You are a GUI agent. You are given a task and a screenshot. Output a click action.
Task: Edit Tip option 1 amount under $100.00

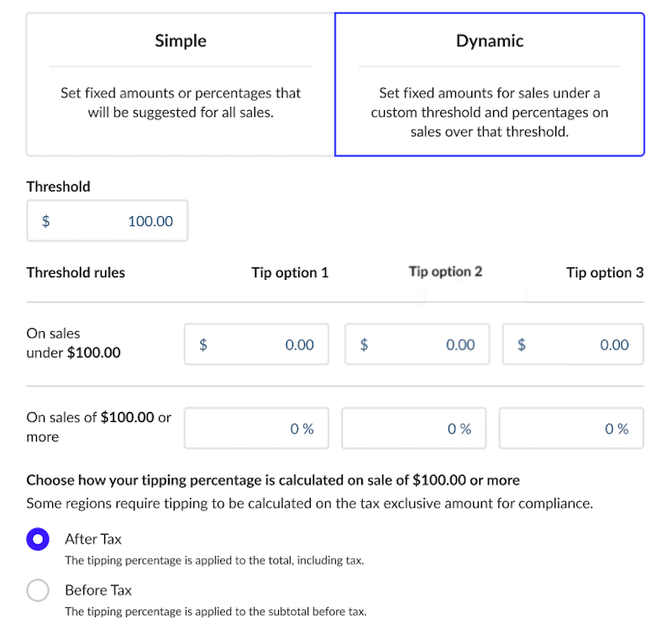(x=257, y=345)
